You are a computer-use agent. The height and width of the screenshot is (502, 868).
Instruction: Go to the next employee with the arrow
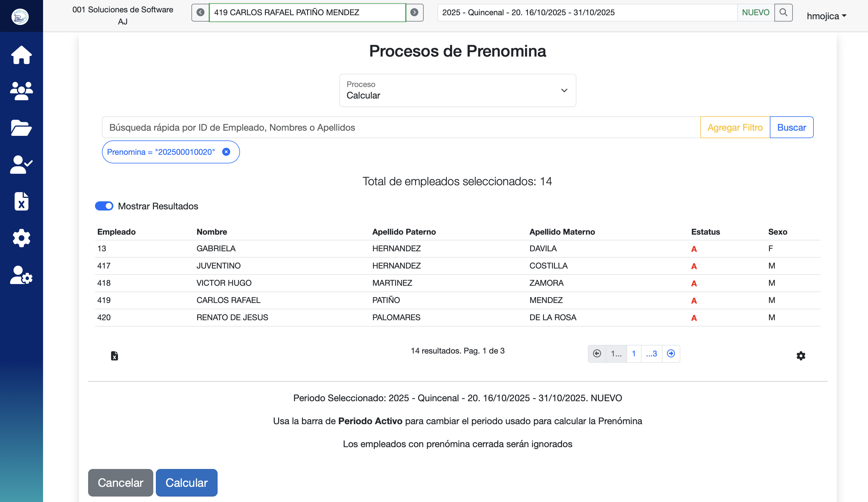point(414,12)
